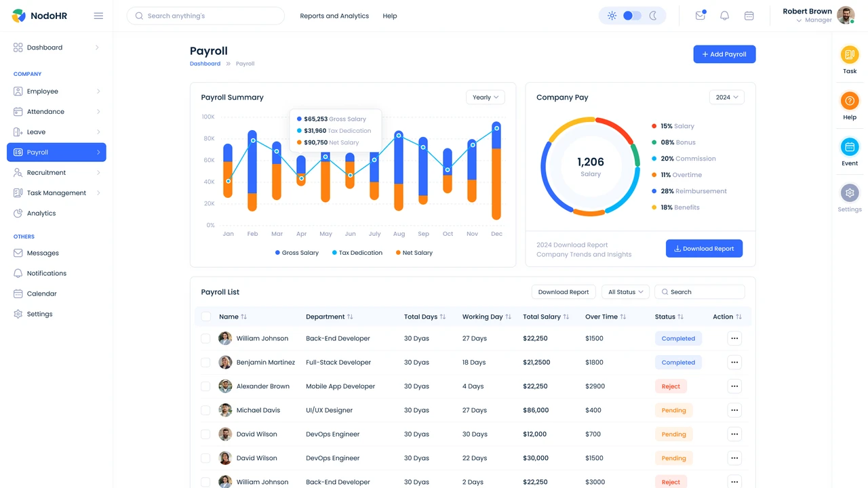Image resolution: width=868 pixels, height=488 pixels.
Task: Sort by Status column sort icon
Action: click(680, 317)
